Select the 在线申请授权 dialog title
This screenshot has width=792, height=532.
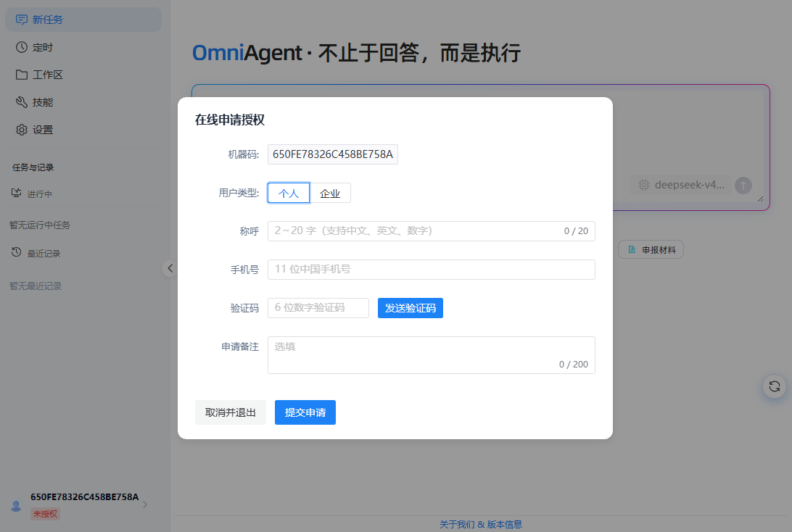pyautogui.click(x=230, y=120)
